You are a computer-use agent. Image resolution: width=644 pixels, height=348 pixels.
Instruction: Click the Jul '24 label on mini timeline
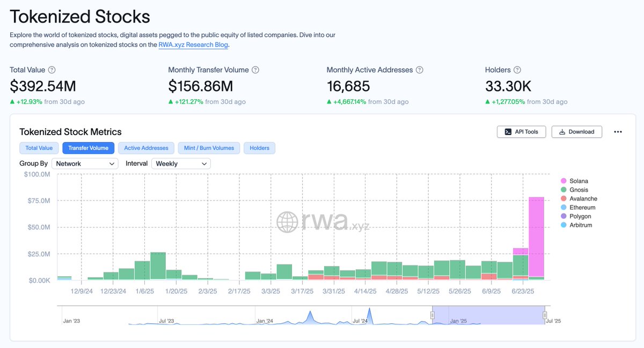pos(361,321)
